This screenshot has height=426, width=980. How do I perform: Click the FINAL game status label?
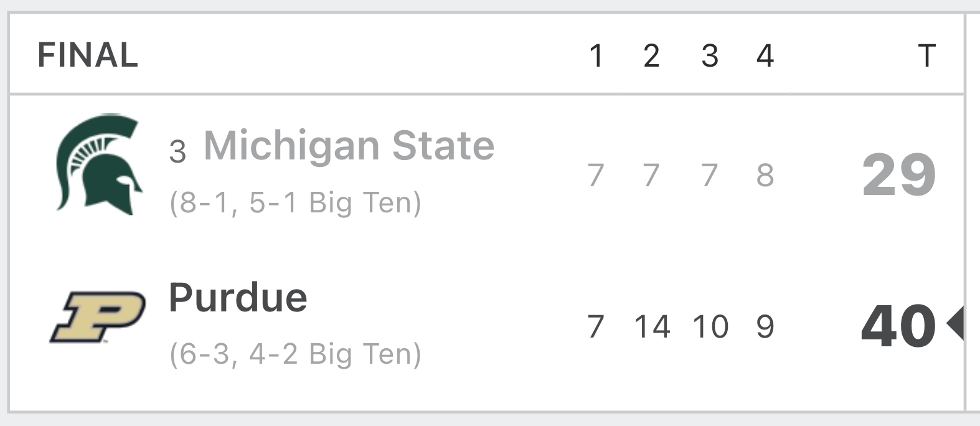88,55
